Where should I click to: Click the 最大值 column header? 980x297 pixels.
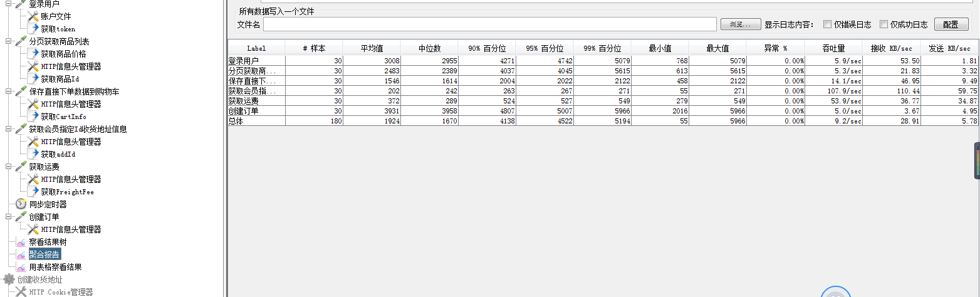pos(717,48)
